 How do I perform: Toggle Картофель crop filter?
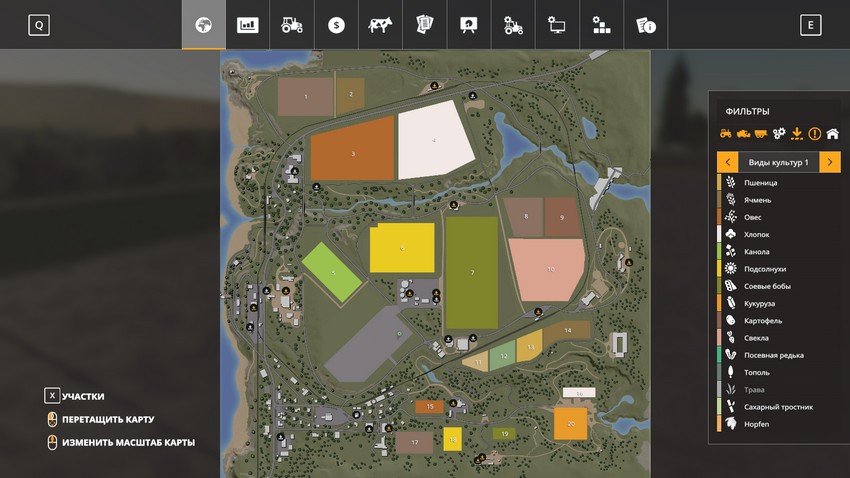point(778,321)
